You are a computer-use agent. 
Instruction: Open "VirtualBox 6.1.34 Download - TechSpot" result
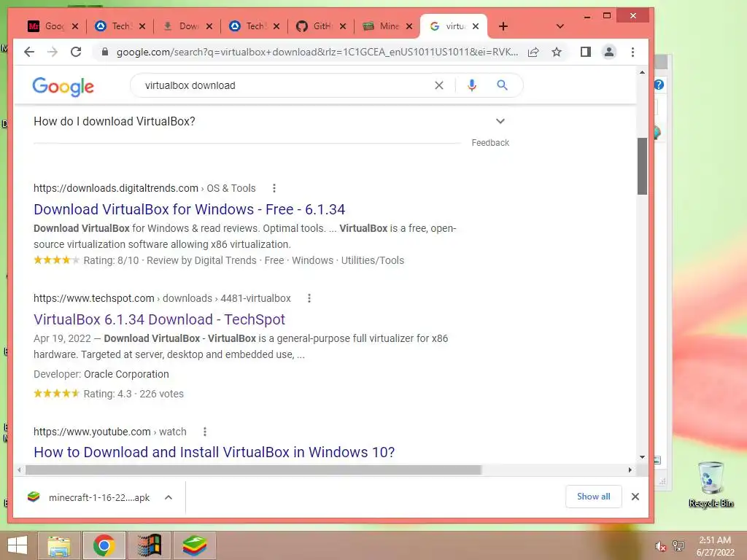[x=159, y=319]
